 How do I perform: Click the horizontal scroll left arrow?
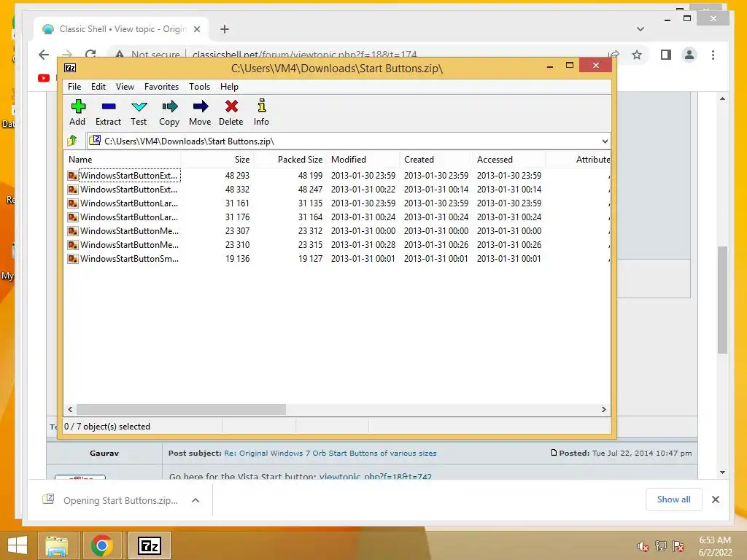[70, 410]
